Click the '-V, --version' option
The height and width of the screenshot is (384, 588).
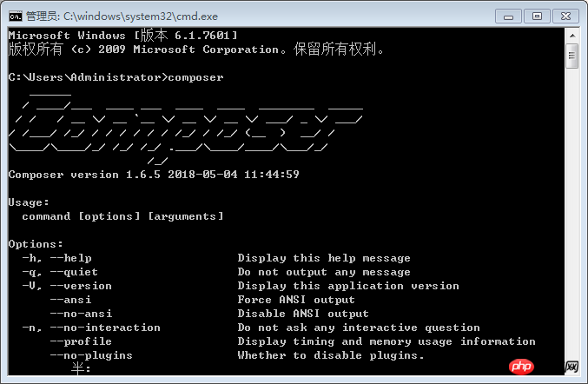[67, 286]
